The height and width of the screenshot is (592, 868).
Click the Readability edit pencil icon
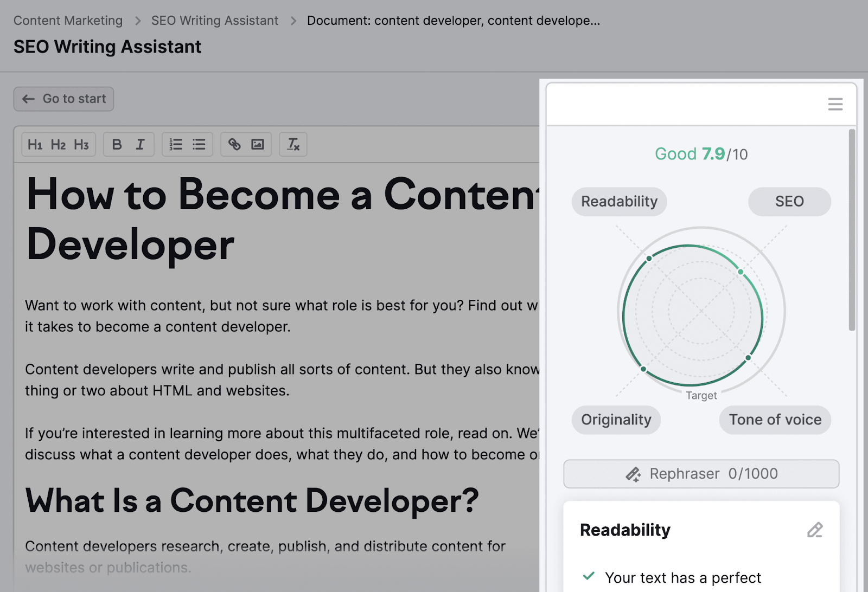click(815, 530)
